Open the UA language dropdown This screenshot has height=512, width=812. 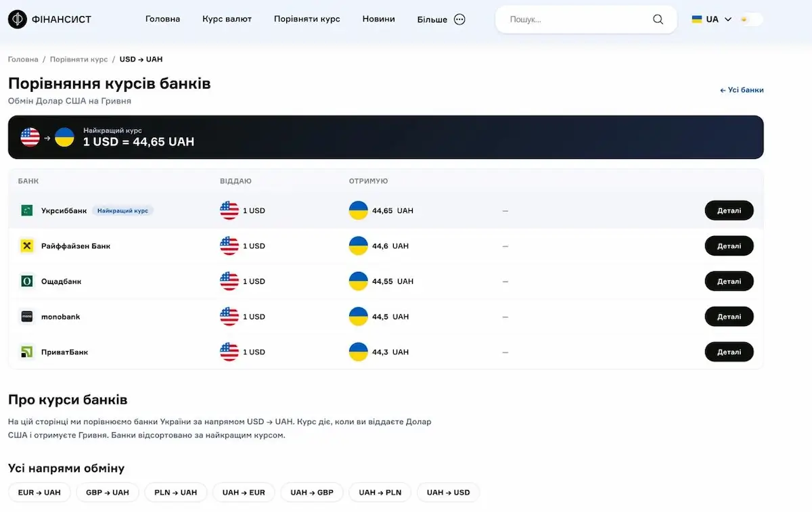tap(712, 20)
